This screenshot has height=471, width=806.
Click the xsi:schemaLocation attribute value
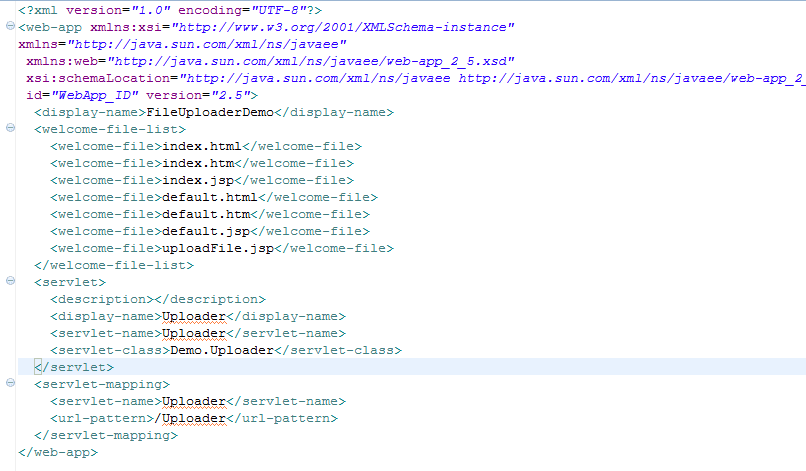pos(492,78)
